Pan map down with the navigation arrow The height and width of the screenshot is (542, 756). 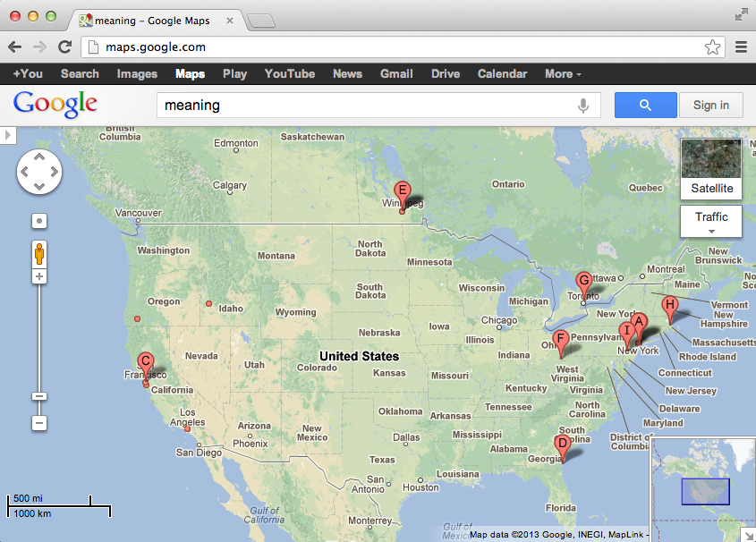click(x=39, y=186)
